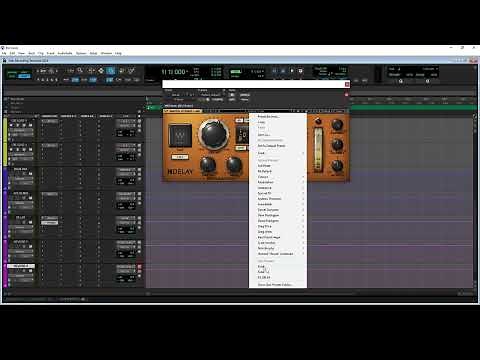This screenshot has height=360, width=480.
Task: Select the Scrubber tool in the toolbar
Action: [x=122, y=70]
